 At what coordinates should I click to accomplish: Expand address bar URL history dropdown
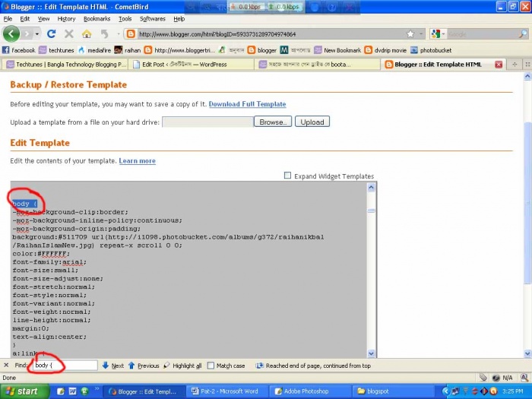[421, 34]
